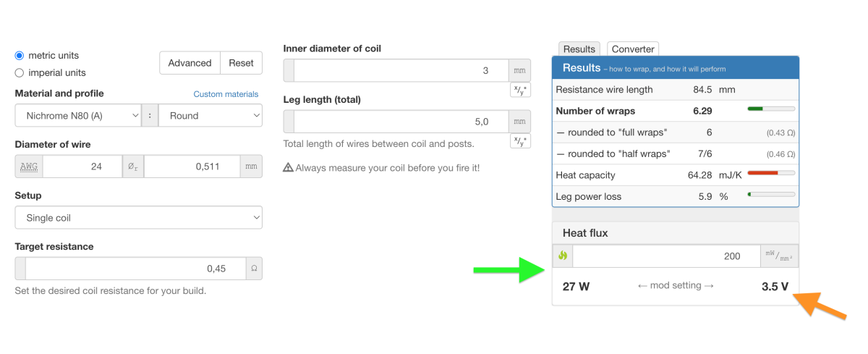This screenshot has width=868, height=354.
Task: Expand the Single coil setup dropdown
Action: click(x=139, y=218)
